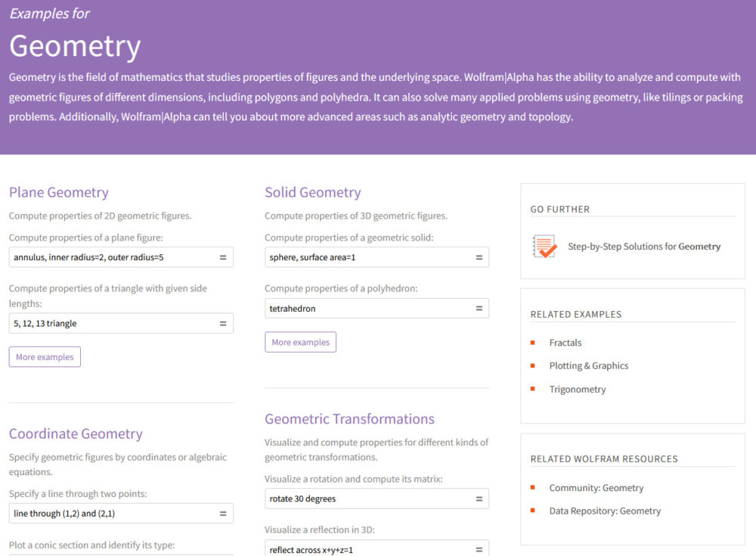Screen dimensions: 756x556
Task: Compute tetrahedron using its equals icon
Action: pos(479,308)
